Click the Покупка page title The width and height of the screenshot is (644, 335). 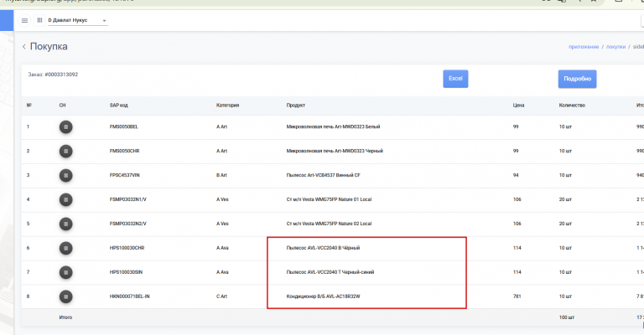pos(49,47)
